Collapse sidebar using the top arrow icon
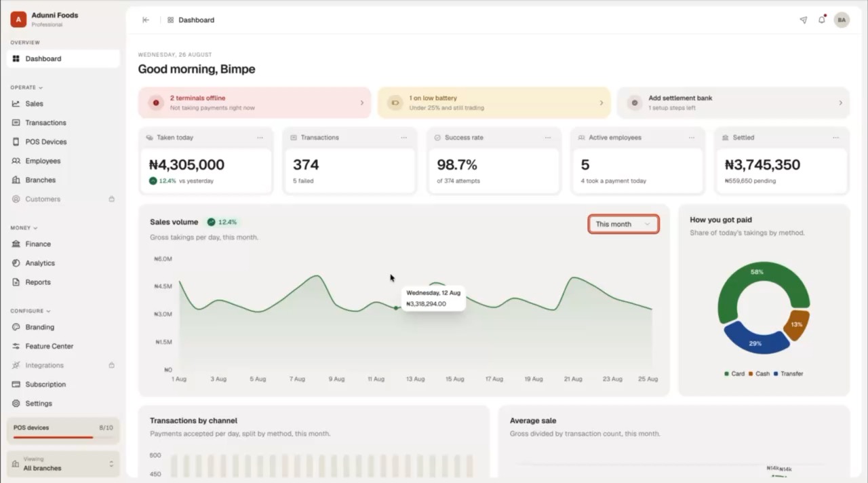Image resolution: width=868 pixels, height=483 pixels. coord(146,20)
